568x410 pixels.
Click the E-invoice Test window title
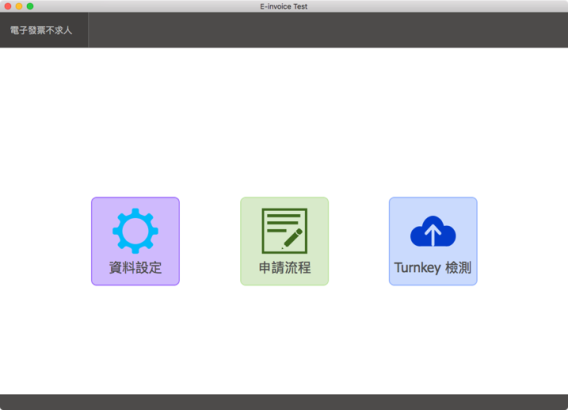[284, 6]
